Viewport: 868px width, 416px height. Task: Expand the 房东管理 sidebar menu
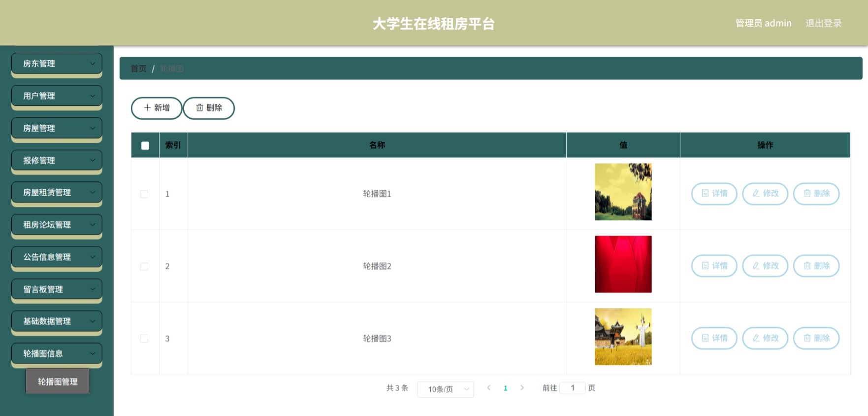[x=57, y=64]
